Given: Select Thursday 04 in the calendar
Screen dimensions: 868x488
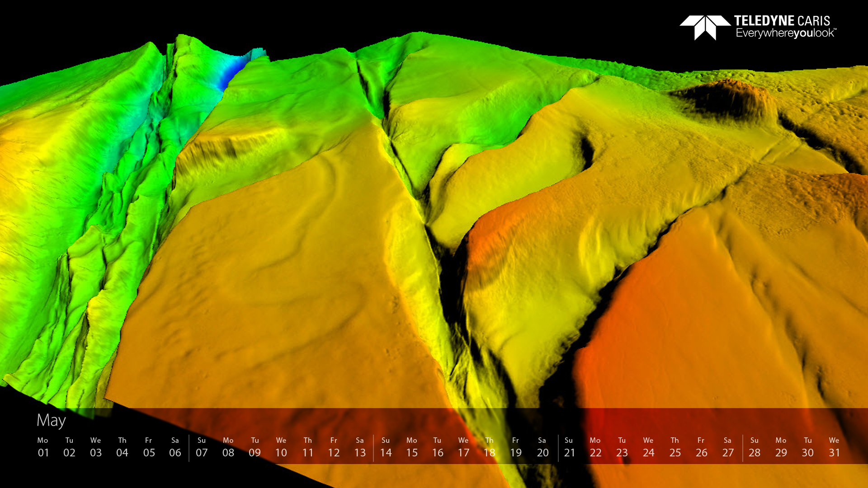Looking at the screenshot, I should click(122, 447).
